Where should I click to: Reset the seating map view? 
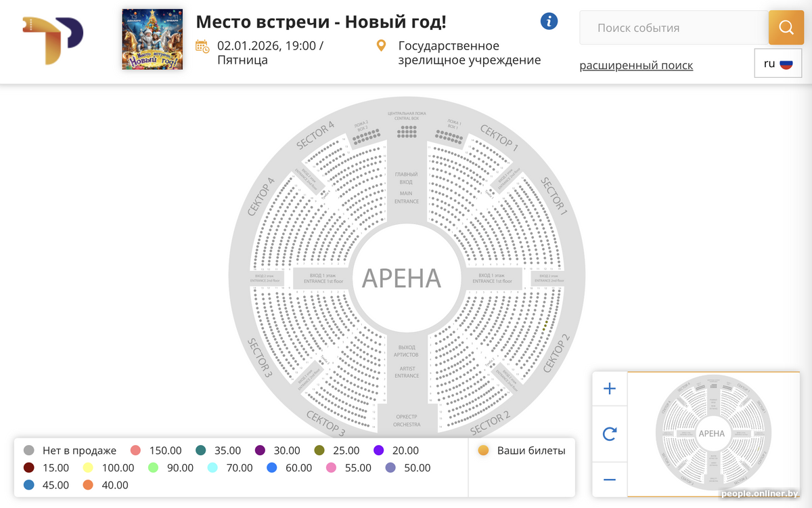[x=610, y=434]
